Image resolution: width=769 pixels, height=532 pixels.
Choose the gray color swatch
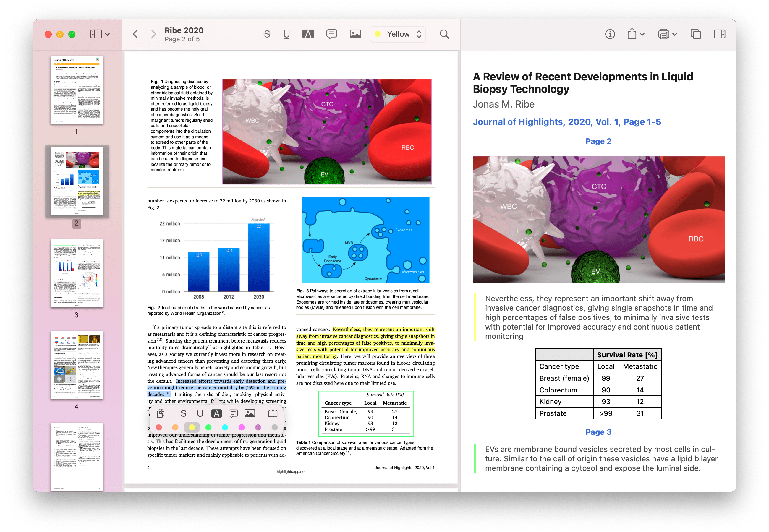275,427
